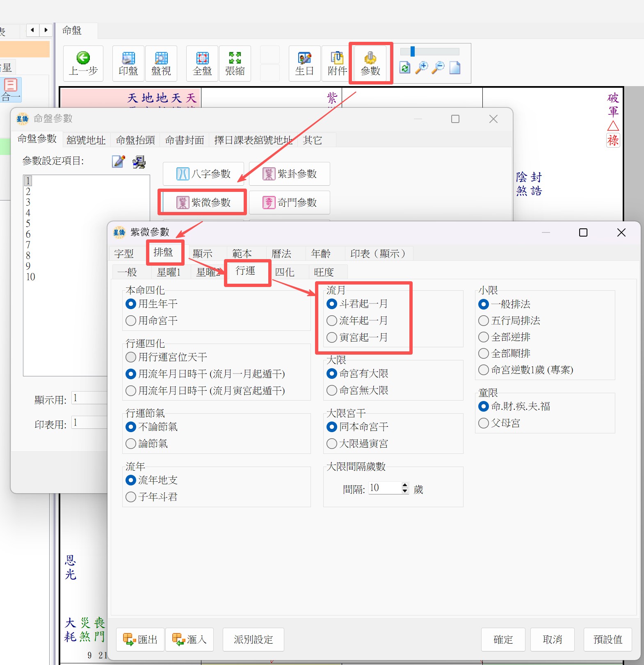644x665 pixels.
Task: Click the right scroll arrow in tab strip
Action: pos(46,30)
